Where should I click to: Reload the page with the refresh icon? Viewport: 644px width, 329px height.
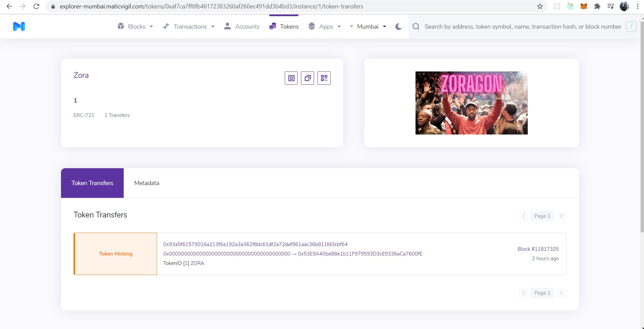pos(36,6)
